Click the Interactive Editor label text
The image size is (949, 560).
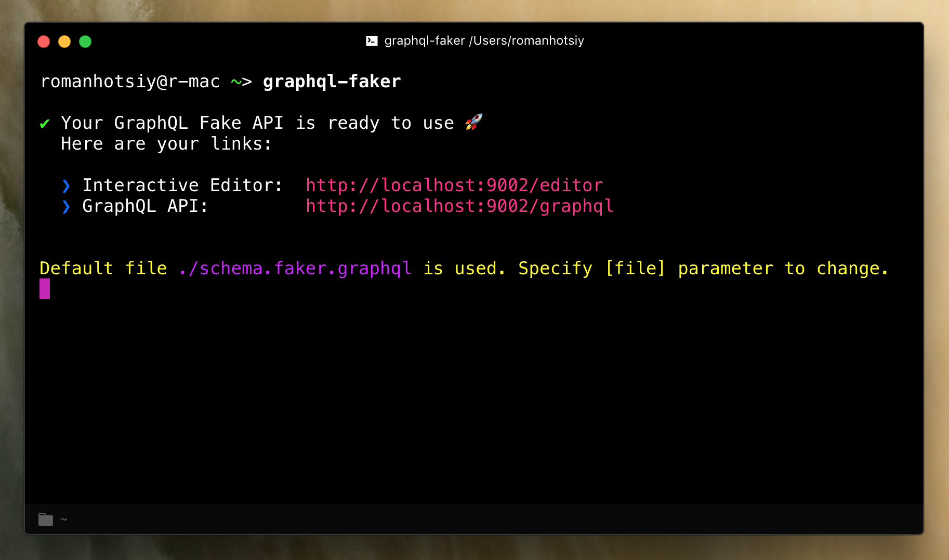[x=183, y=185]
